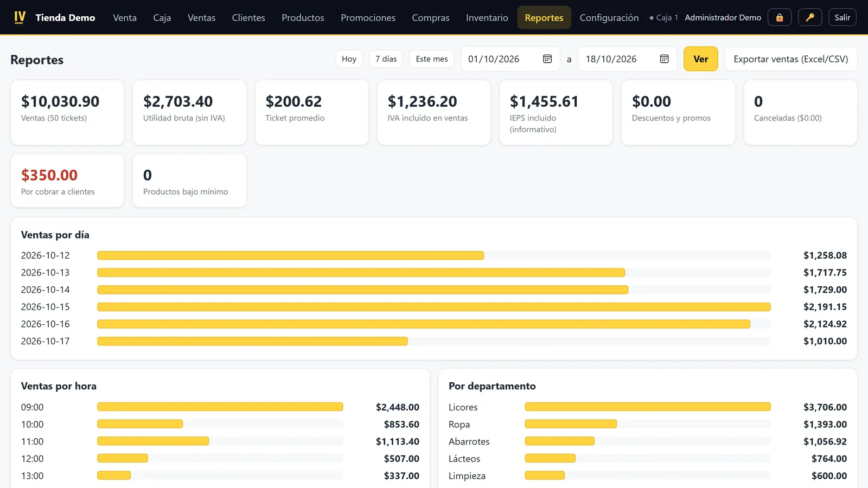
Task: Click the 2026-10-15 sales bar
Action: 434,307
